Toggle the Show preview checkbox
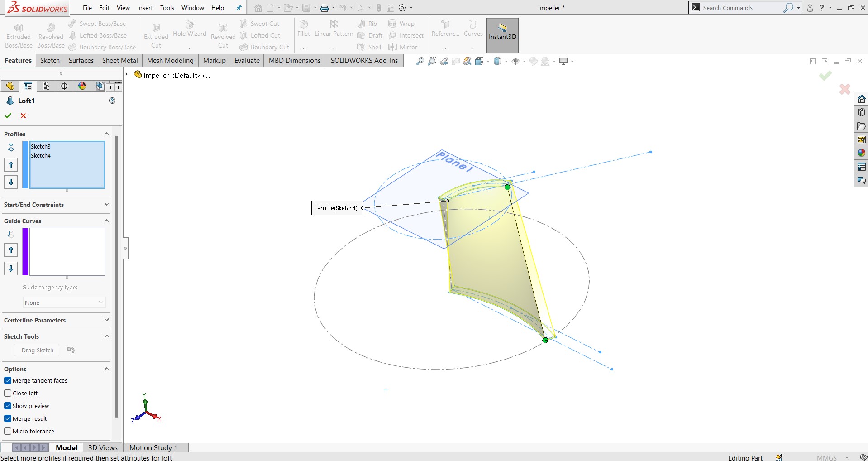 (x=8, y=406)
